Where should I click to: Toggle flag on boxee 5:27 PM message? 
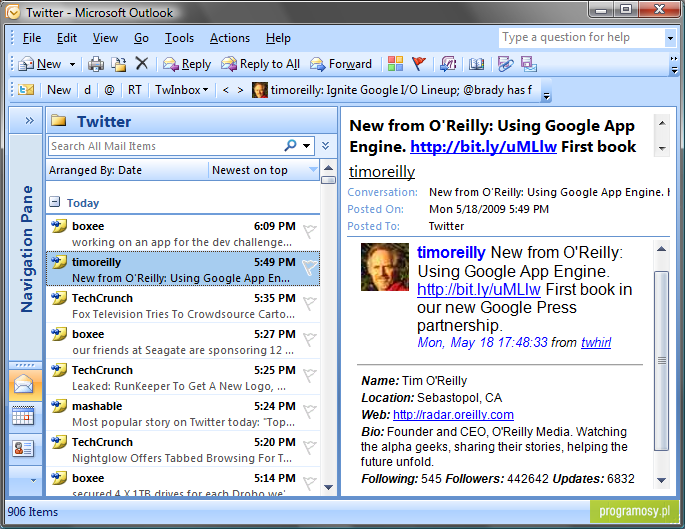click(x=310, y=339)
